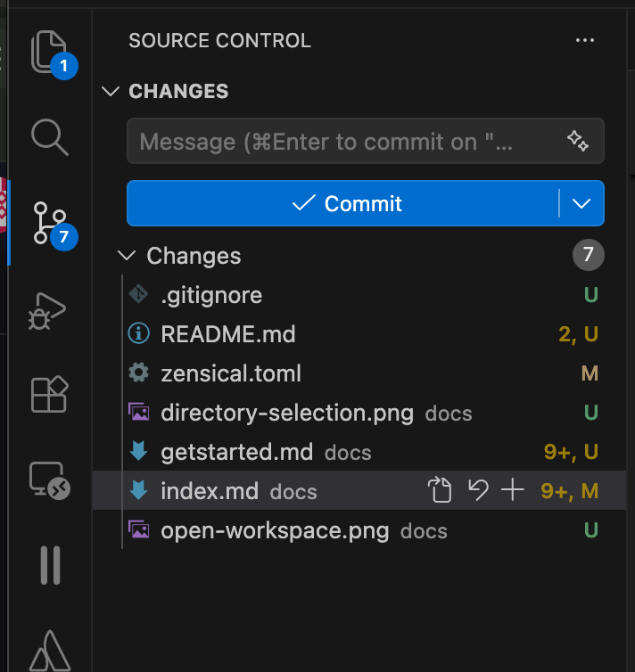Image resolution: width=635 pixels, height=672 pixels.
Task: Open Source Control more actions menu
Action: click(x=585, y=40)
